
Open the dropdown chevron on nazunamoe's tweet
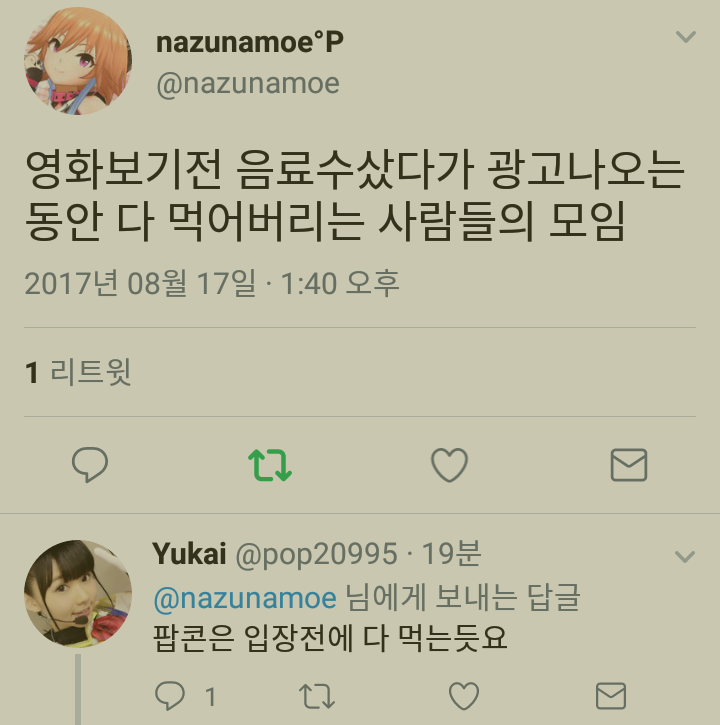[685, 37]
